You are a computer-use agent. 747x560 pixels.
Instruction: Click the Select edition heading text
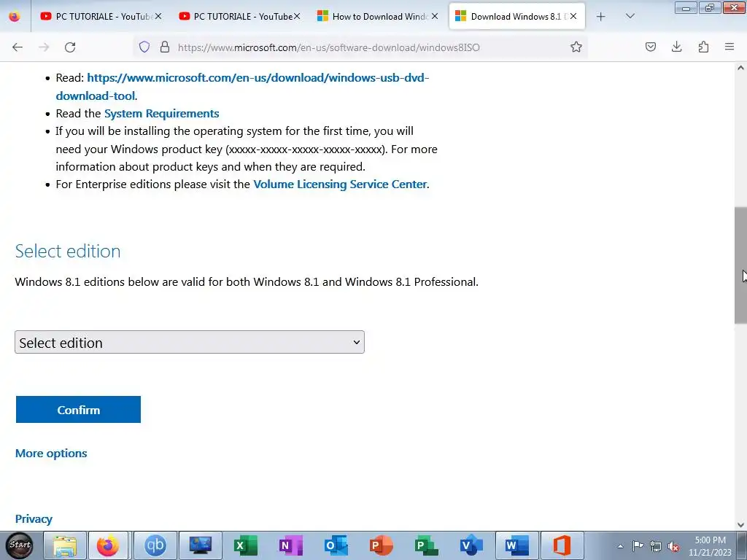68,251
